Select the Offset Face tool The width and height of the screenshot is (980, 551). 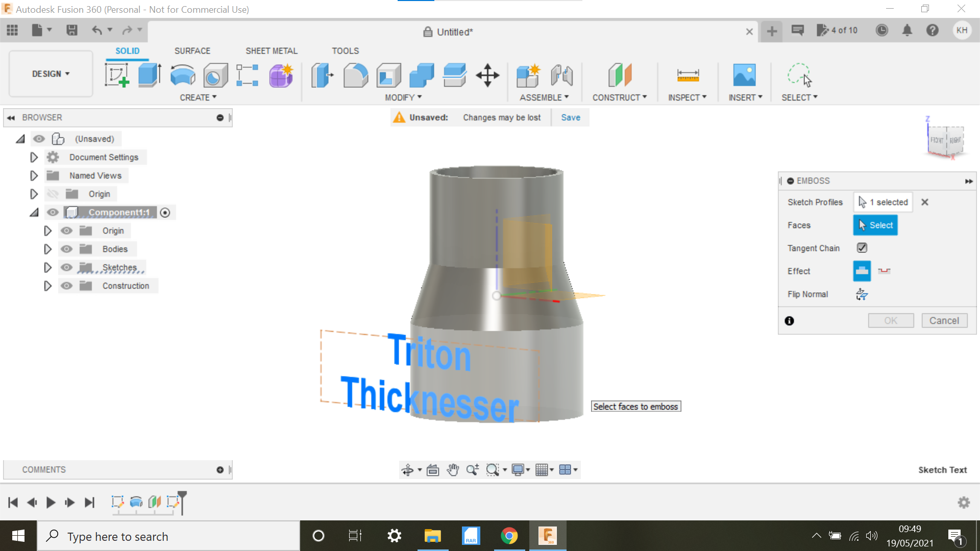tap(454, 76)
